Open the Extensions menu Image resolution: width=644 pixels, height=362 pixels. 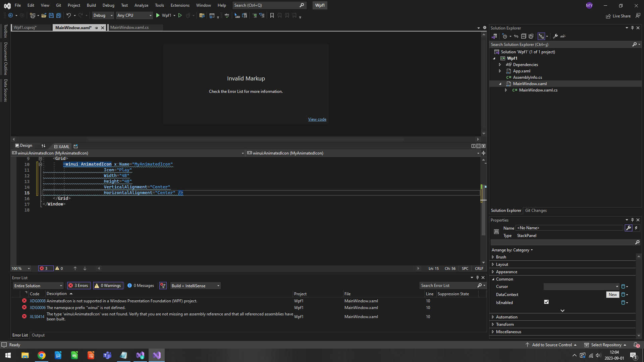[180, 5]
